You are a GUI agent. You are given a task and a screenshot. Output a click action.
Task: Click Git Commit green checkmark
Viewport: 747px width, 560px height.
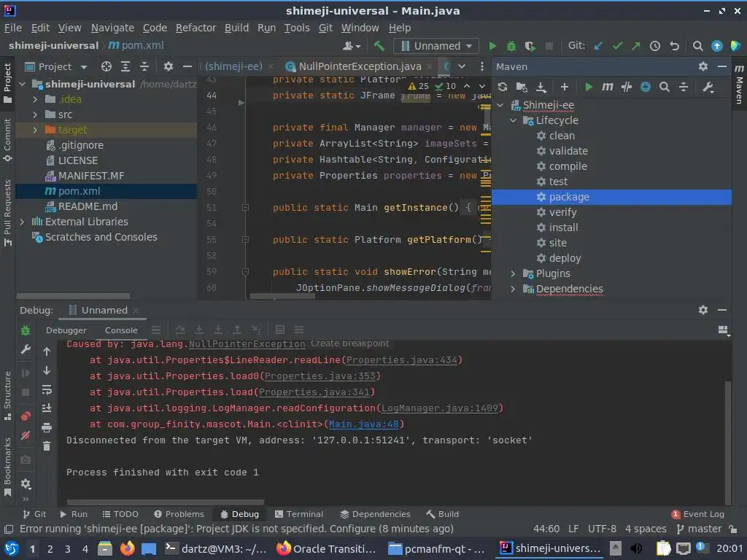click(617, 46)
